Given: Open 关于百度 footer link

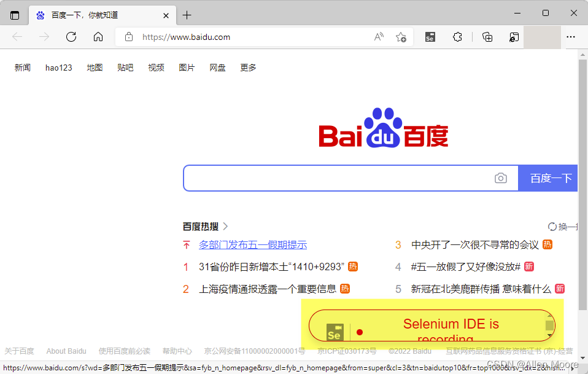Looking at the screenshot, I should [x=19, y=351].
